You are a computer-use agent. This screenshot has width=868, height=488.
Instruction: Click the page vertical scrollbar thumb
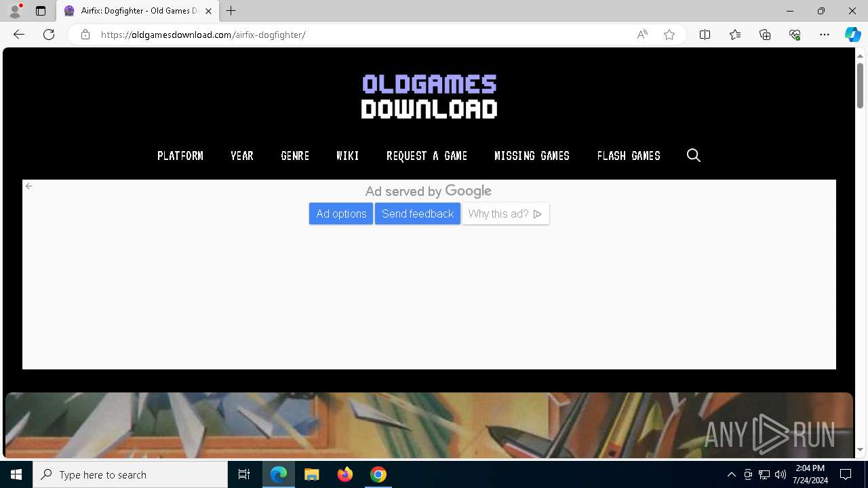[860, 85]
